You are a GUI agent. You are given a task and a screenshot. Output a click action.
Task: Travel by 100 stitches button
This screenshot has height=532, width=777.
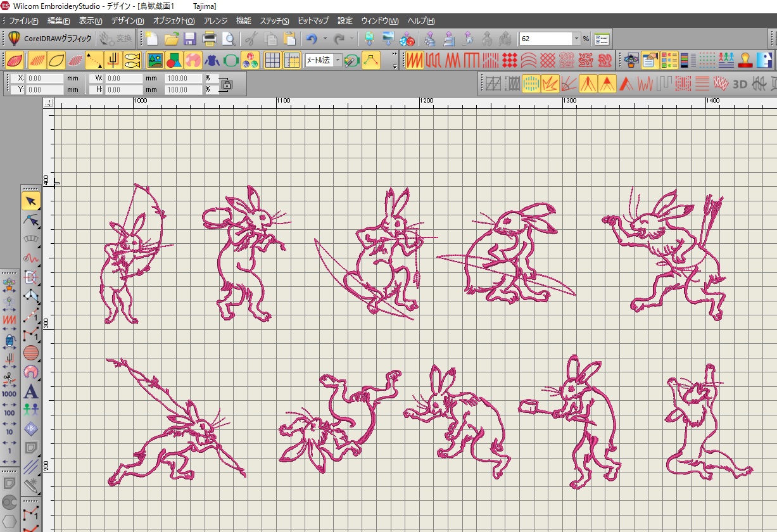pyautogui.click(x=9, y=412)
